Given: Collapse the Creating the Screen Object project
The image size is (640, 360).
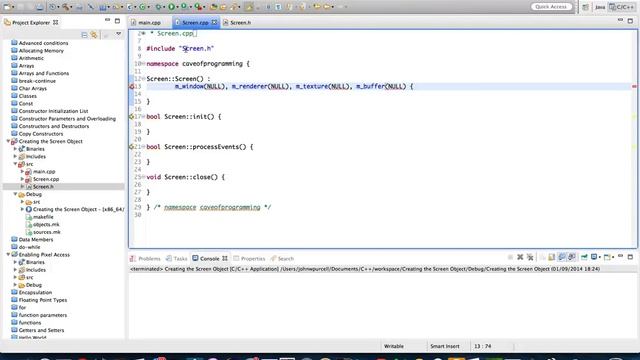Looking at the screenshot, I should click(8, 141).
